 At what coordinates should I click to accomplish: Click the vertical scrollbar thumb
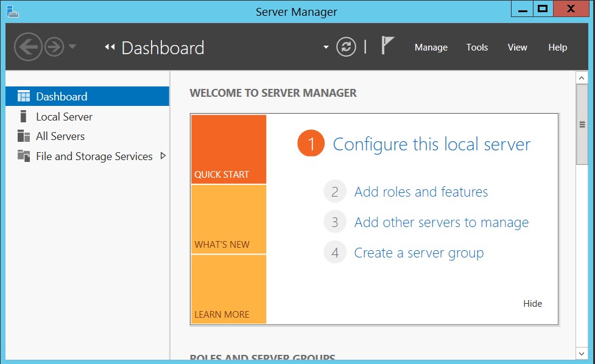pyautogui.click(x=582, y=124)
